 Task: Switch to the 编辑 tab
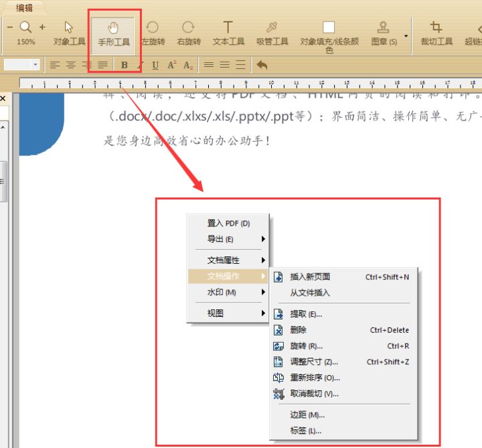[24, 7]
